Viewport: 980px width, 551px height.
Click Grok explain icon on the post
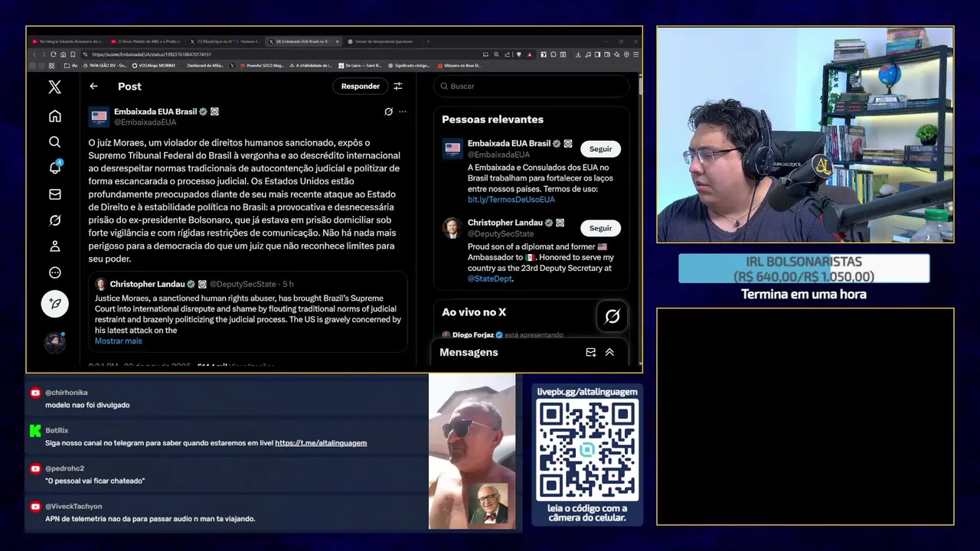(x=388, y=112)
